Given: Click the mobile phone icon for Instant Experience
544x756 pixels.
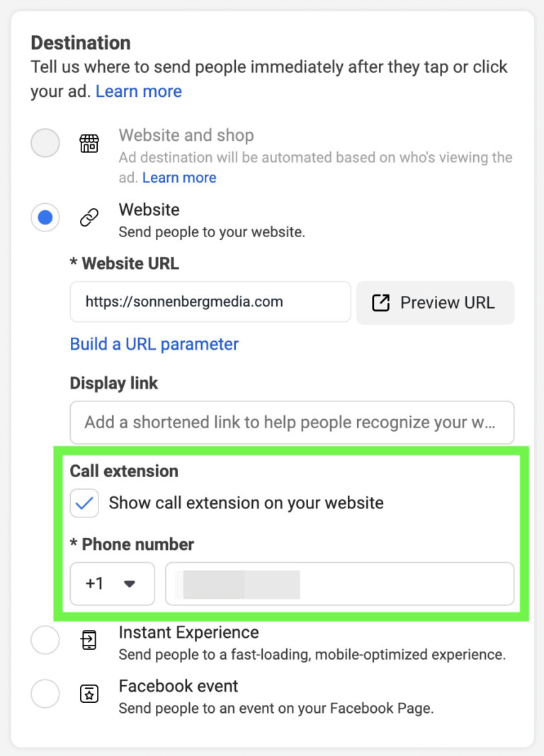Looking at the screenshot, I should pyautogui.click(x=88, y=640).
